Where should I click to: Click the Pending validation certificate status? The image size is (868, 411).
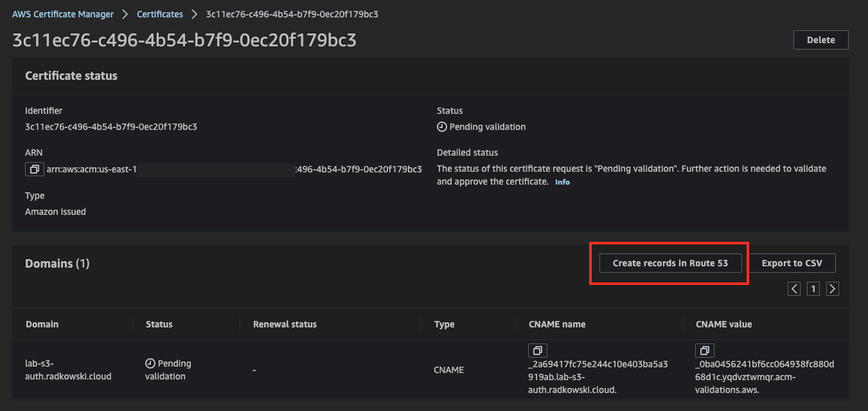[x=481, y=127]
